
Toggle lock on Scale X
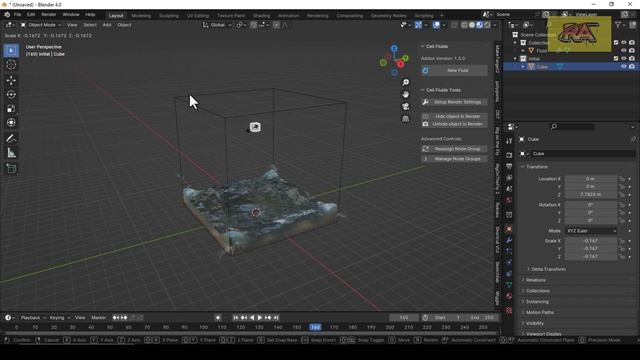tap(622, 241)
